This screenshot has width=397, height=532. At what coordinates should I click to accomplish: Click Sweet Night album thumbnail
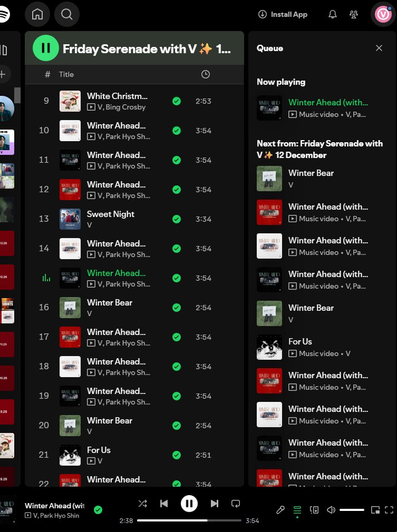click(70, 219)
